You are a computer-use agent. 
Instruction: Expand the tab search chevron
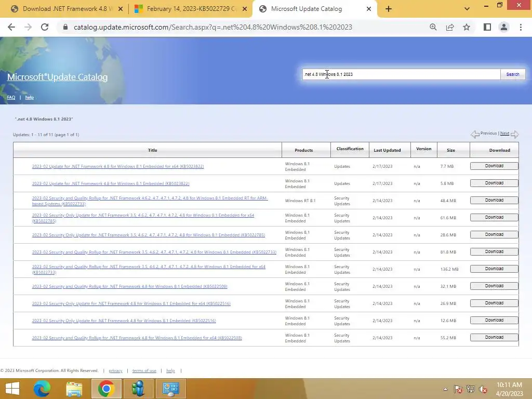(467, 9)
